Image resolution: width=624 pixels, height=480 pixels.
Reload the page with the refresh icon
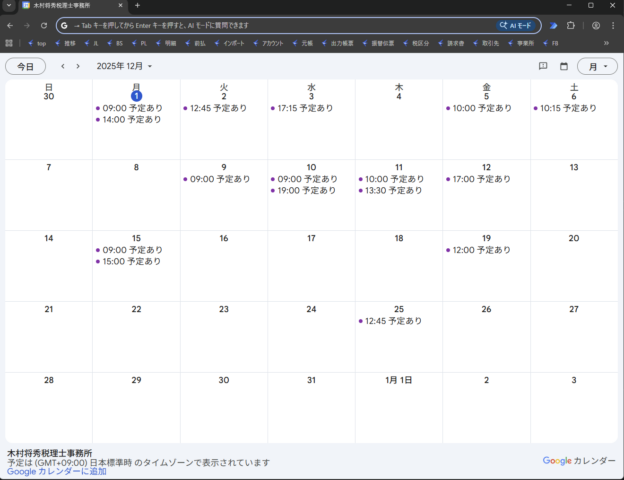(x=44, y=25)
